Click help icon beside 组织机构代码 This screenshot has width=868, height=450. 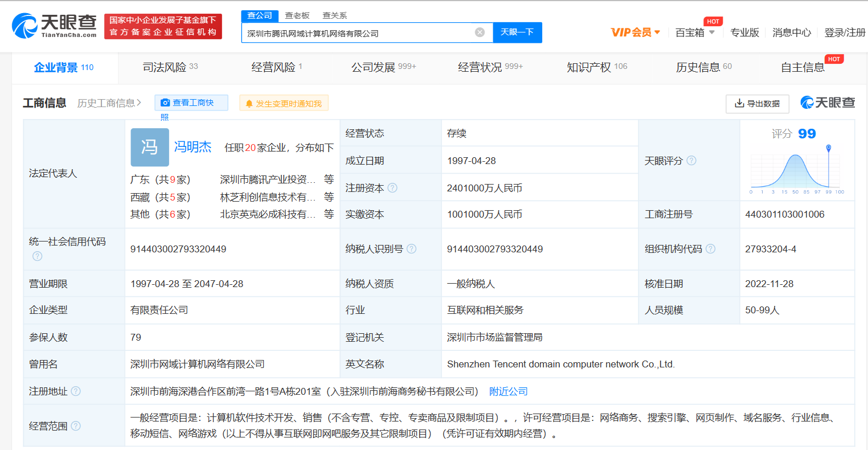710,249
